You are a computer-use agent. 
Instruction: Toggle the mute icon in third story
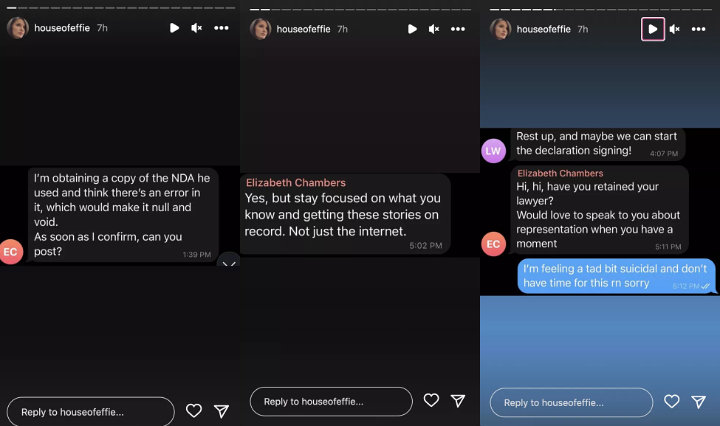coord(674,29)
